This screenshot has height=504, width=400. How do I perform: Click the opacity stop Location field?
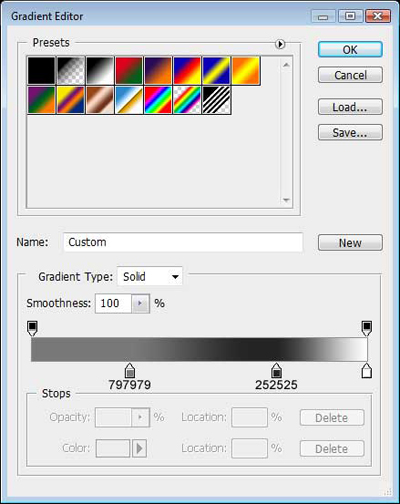[x=250, y=417]
